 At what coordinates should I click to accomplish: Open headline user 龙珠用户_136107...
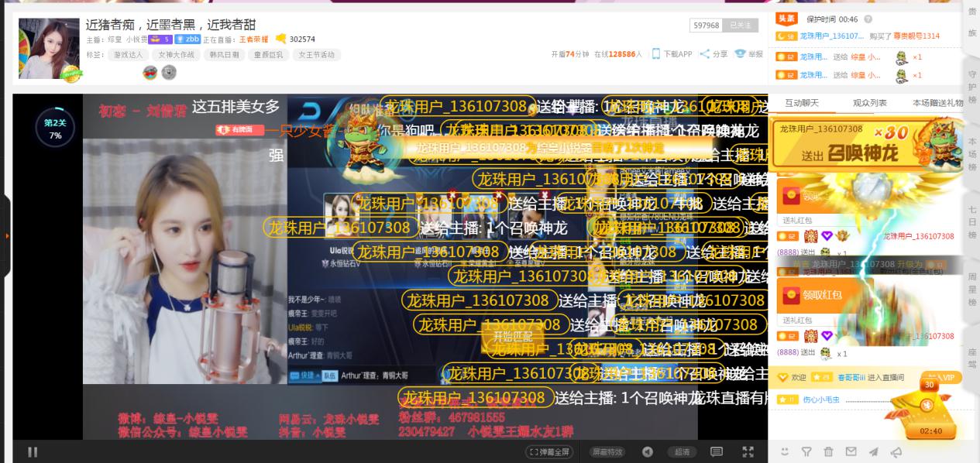pos(831,36)
